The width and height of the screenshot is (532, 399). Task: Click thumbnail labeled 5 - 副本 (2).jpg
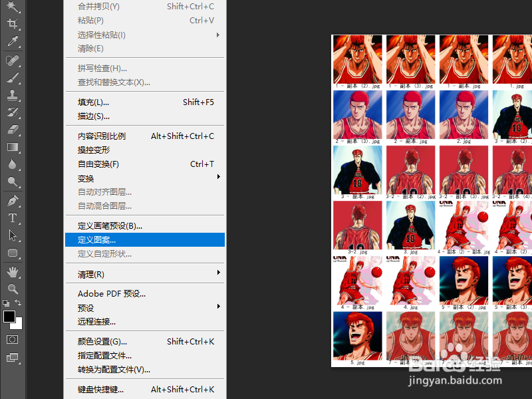(464, 281)
